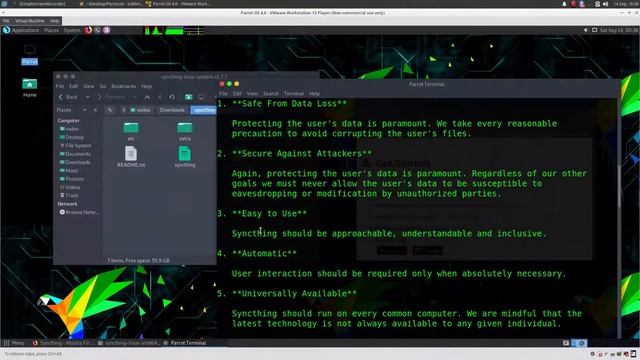Launch Firefox from the top panel icon
The height and width of the screenshot is (360, 640).
coord(88,30)
